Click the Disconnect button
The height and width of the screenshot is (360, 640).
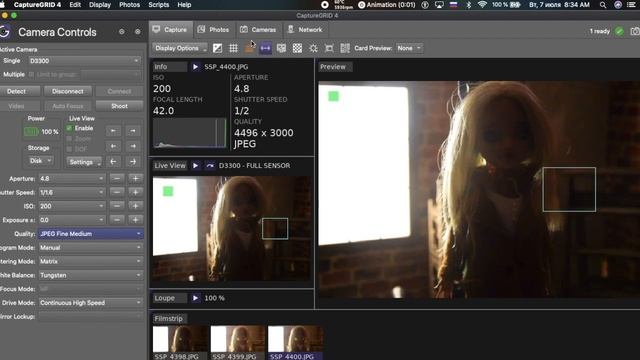pyautogui.click(x=68, y=91)
